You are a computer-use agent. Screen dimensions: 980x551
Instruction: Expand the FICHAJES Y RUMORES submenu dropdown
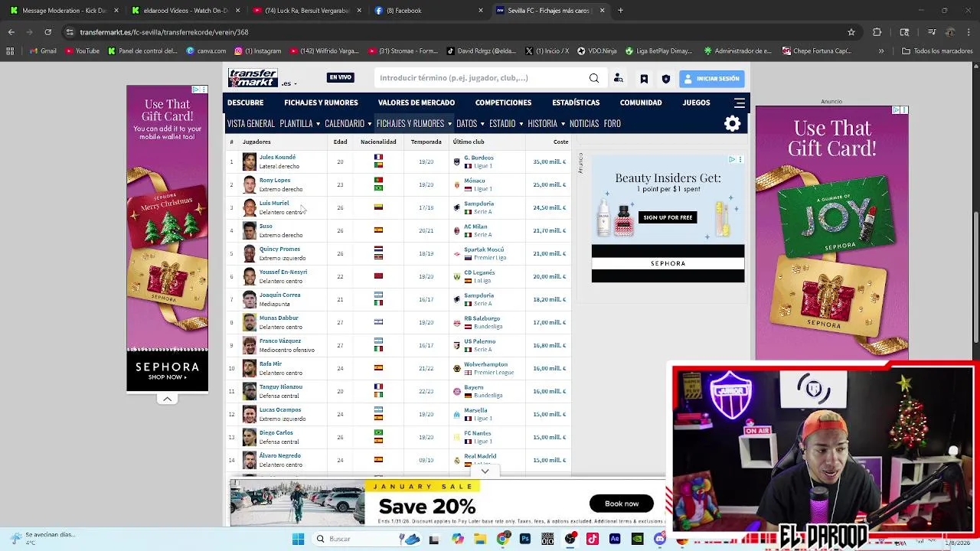pyautogui.click(x=414, y=123)
